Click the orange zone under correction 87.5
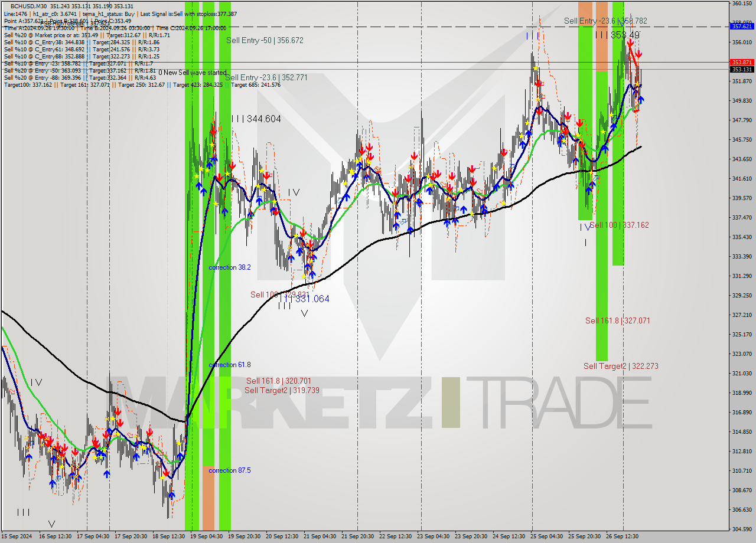The height and width of the screenshot is (543, 756). (x=208, y=498)
